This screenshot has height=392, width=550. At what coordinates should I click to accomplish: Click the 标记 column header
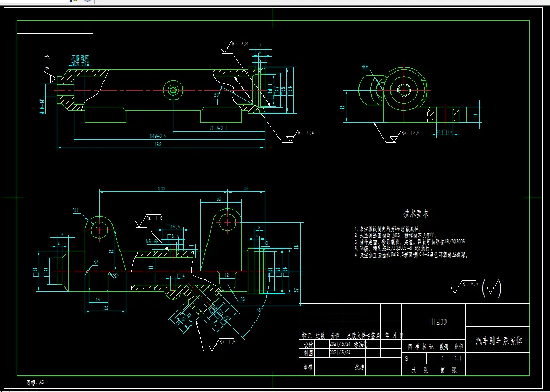pyautogui.click(x=307, y=335)
